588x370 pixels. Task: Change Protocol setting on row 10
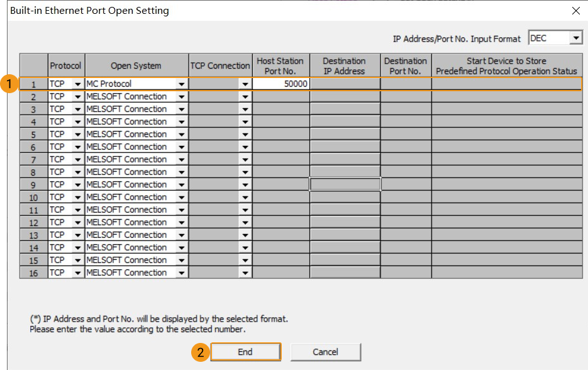click(x=79, y=197)
